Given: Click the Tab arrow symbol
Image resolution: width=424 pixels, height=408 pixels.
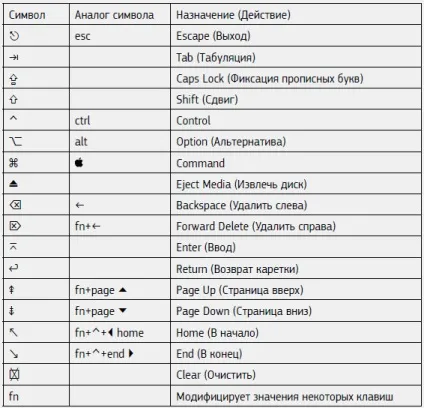Looking at the screenshot, I should click(x=14, y=57).
